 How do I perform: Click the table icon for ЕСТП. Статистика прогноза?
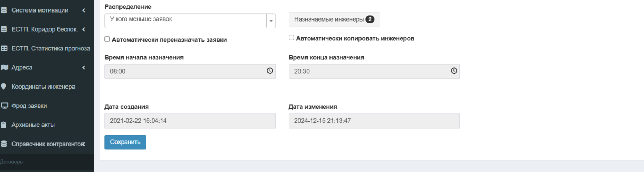point(4,48)
